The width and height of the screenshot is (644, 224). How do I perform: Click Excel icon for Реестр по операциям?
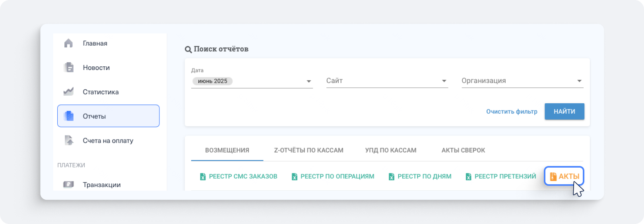pyautogui.click(x=295, y=177)
